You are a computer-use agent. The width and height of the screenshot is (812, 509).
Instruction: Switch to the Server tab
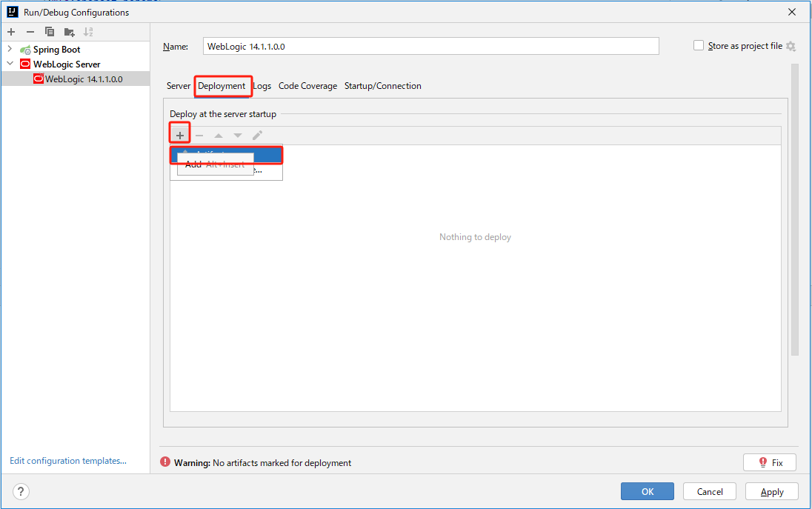(x=178, y=86)
